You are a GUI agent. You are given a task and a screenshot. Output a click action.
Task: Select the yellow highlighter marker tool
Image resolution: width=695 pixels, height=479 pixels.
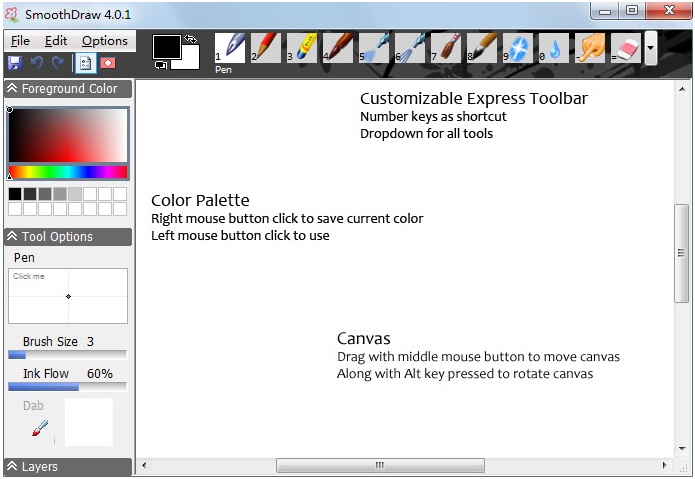point(302,47)
